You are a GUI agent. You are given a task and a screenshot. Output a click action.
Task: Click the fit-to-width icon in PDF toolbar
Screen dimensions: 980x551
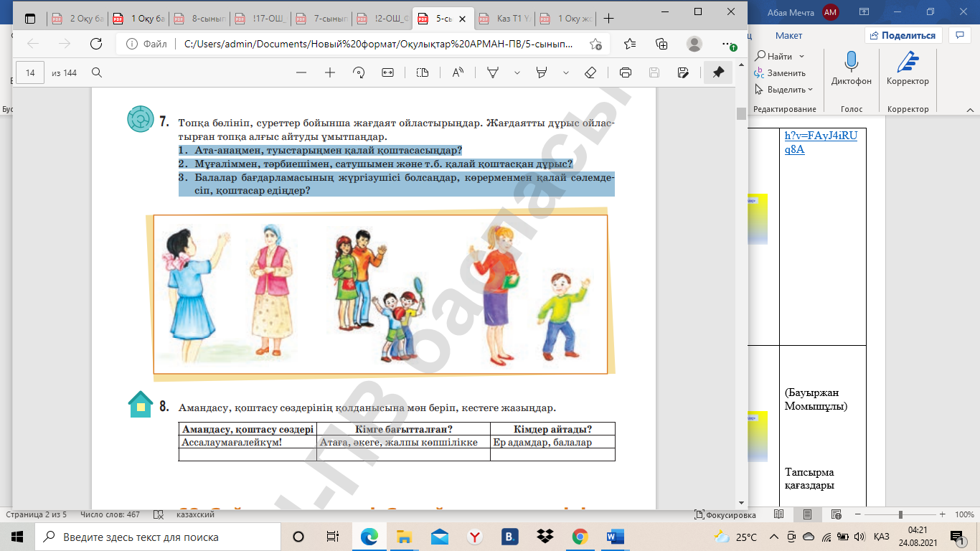388,72
